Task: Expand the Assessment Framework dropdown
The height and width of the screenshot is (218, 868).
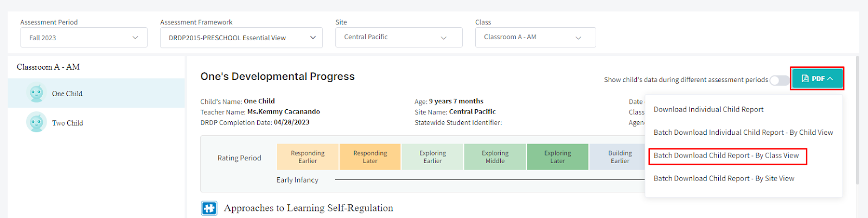Action: [241, 38]
